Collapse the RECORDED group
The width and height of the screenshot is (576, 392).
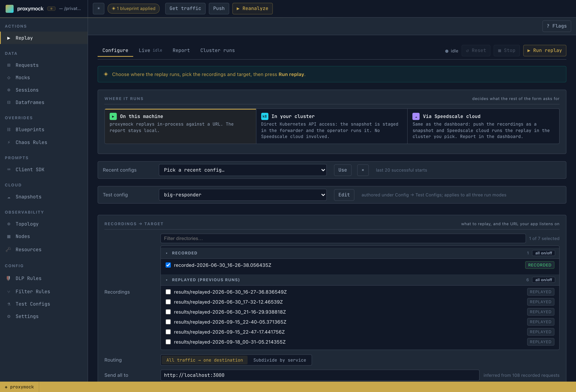pos(167,253)
